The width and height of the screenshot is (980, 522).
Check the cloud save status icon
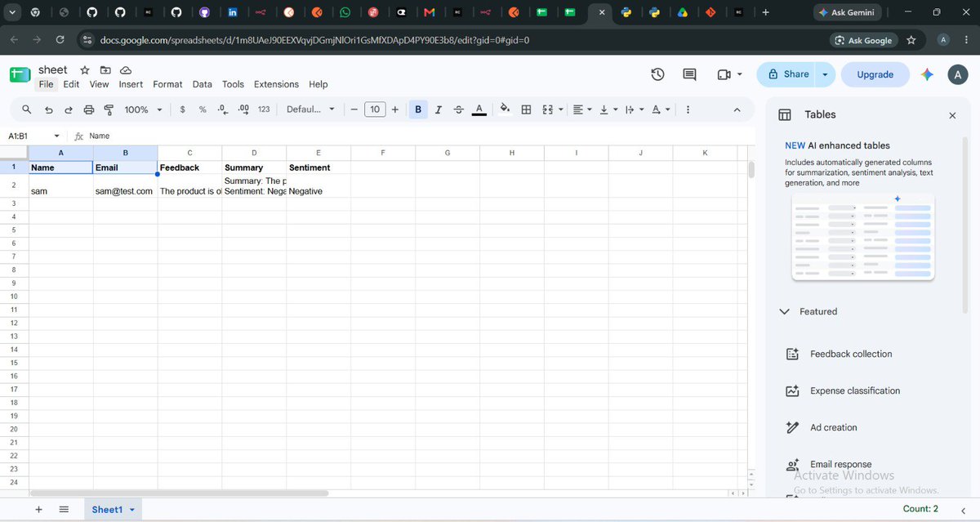[126, 70]
